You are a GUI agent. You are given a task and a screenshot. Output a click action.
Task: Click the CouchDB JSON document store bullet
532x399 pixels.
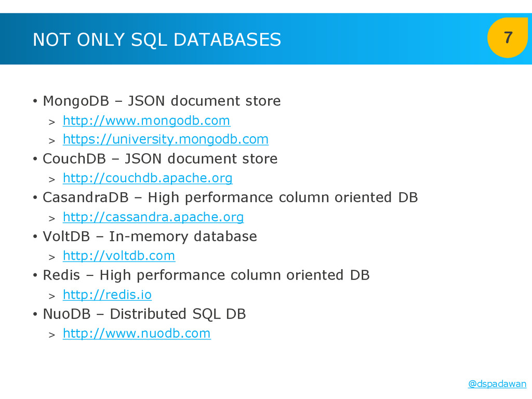(x=160, y=159)
